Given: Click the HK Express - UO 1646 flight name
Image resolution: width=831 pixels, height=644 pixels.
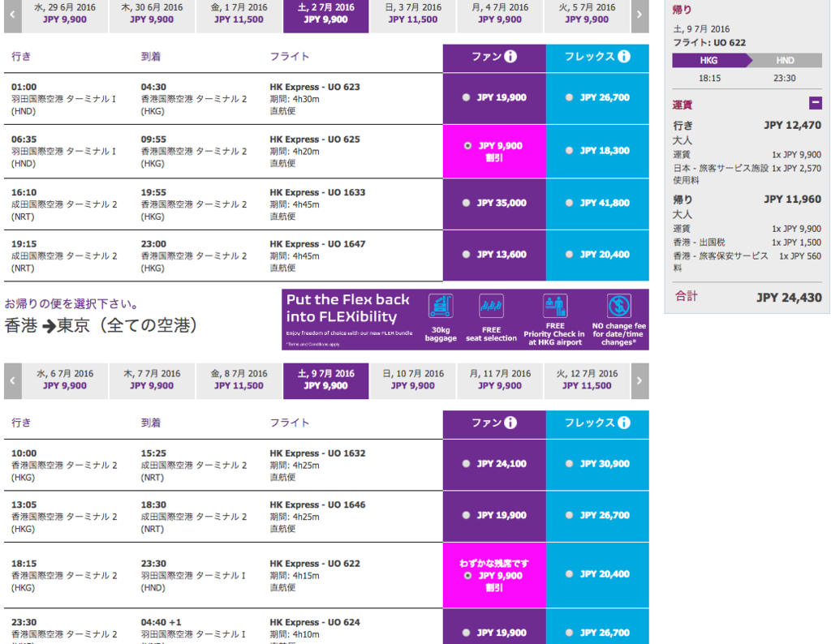Looking at the screenshot, I should (x=317, y=504).
